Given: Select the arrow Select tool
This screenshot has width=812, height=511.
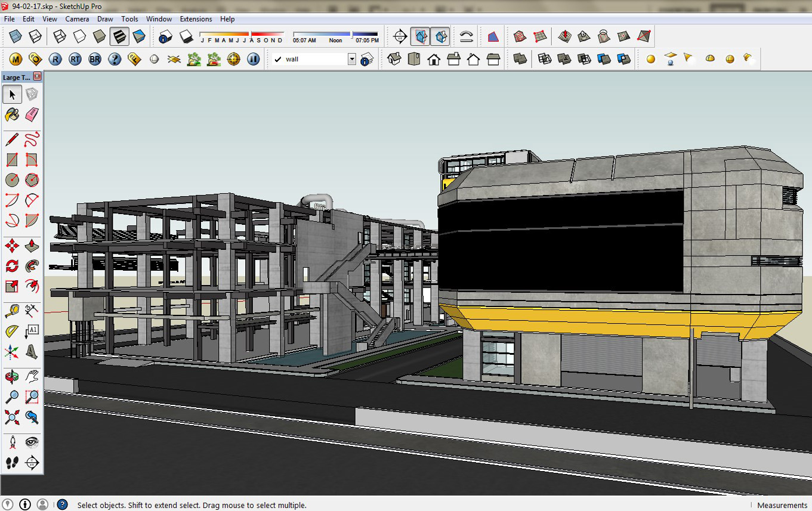Looking at the screenshot, I should click(x=12, y=94).
